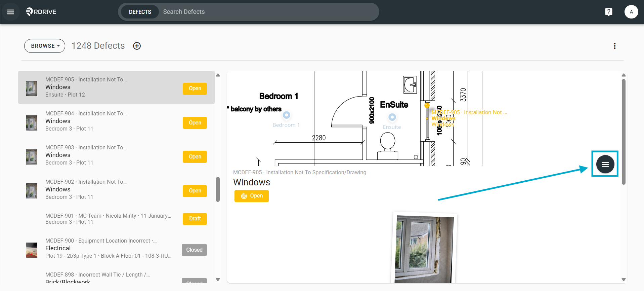This screenshot has height=291, width=644.
Task: Click the yellow MCDEF-905 pin on plan
Action: [427, 105]
